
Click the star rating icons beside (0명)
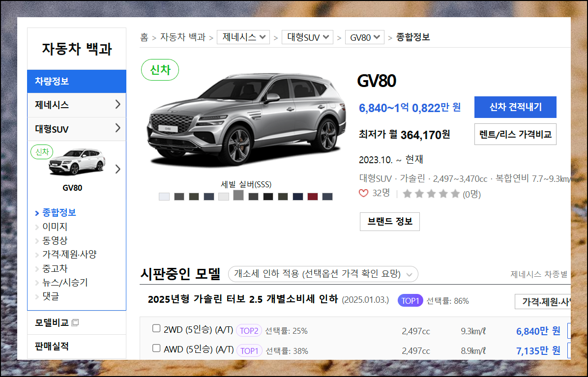coord(431,194)
